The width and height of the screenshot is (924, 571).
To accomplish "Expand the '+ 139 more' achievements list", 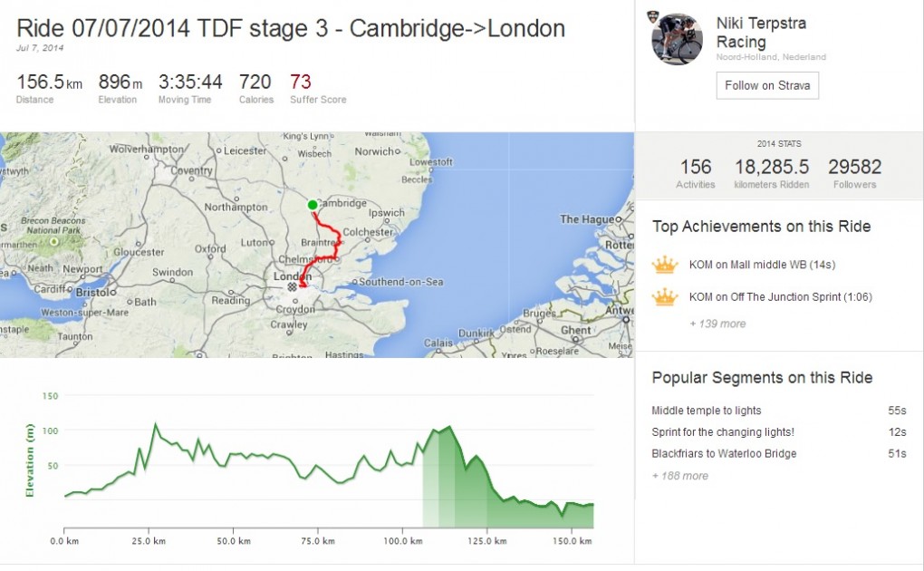I will point(717,324).
